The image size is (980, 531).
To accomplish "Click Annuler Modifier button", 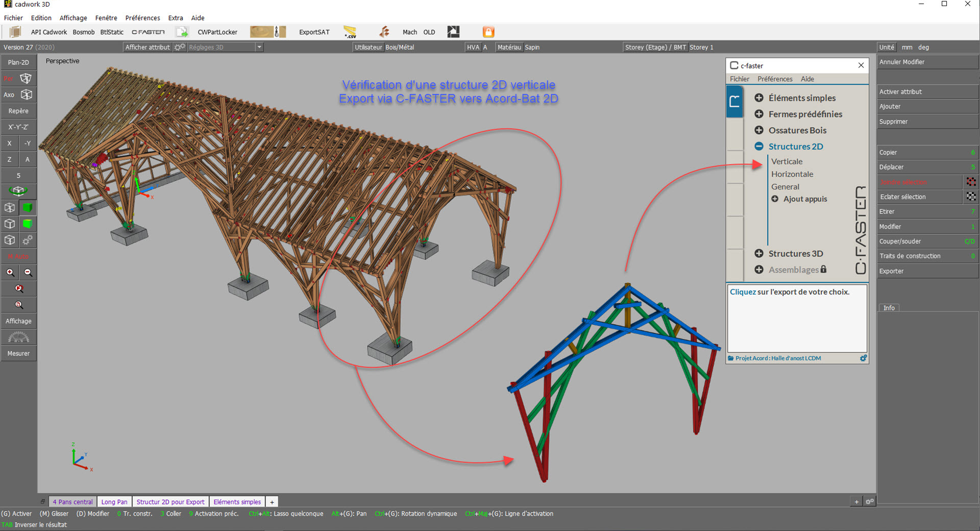I will pyautogui.click(x=927, y=62).
